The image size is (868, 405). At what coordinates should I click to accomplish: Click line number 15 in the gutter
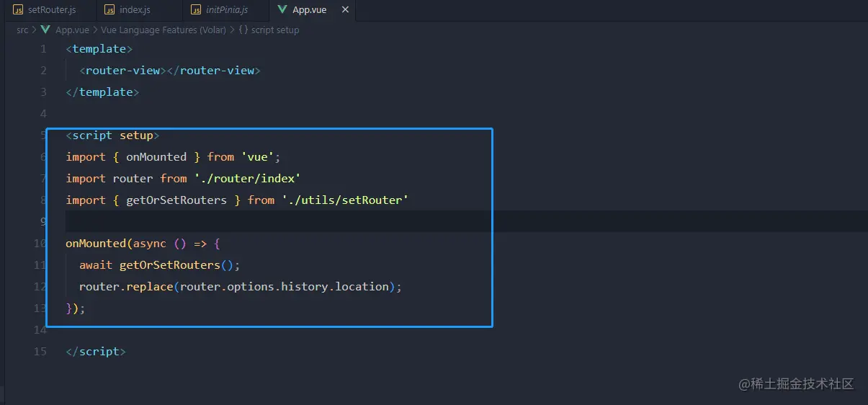pyautogui.click(x=40, y=352)
